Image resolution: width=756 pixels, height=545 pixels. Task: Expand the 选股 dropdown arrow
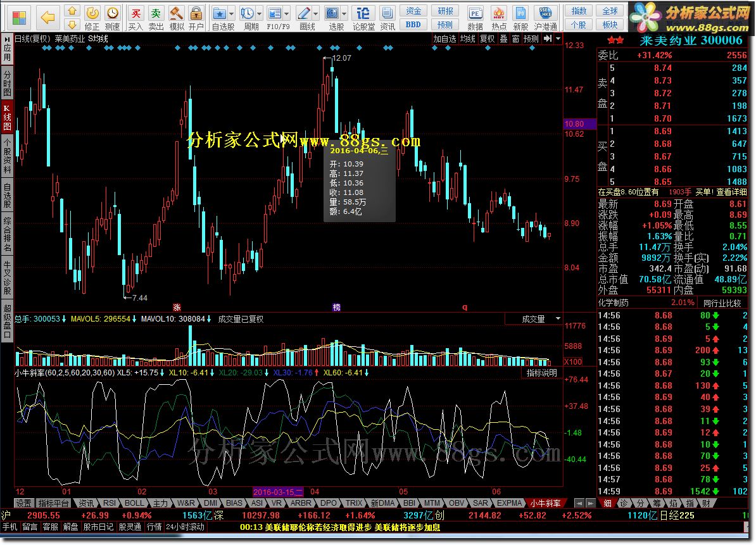344,13
